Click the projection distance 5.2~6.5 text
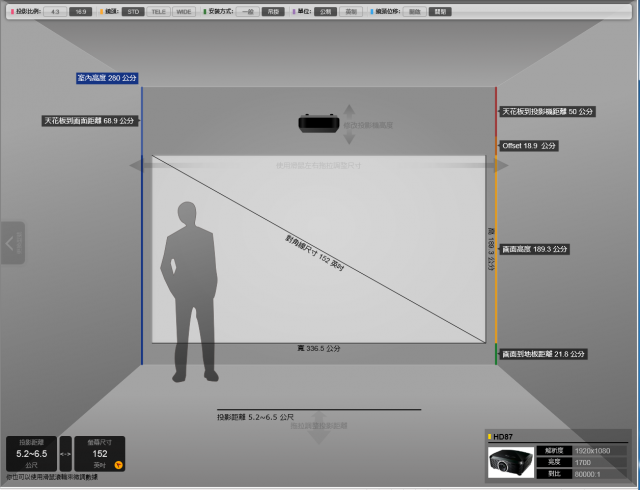 (256, 417)
